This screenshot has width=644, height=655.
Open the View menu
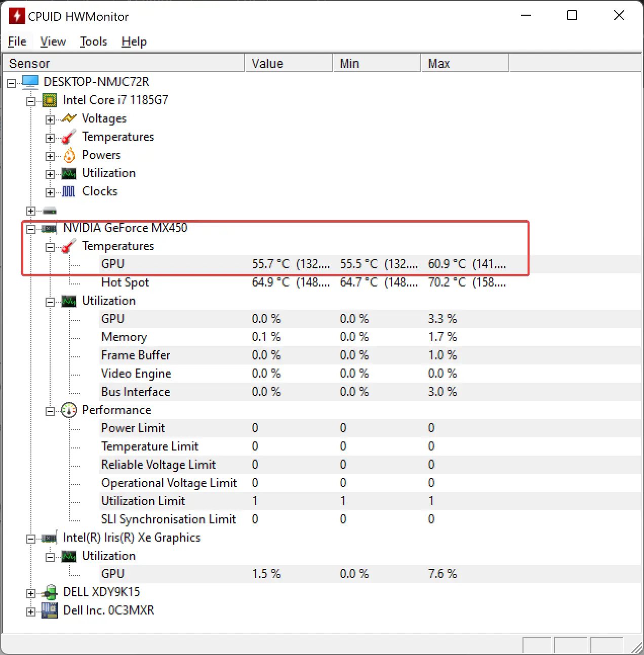pyautogui.click(x=53, y=42)
